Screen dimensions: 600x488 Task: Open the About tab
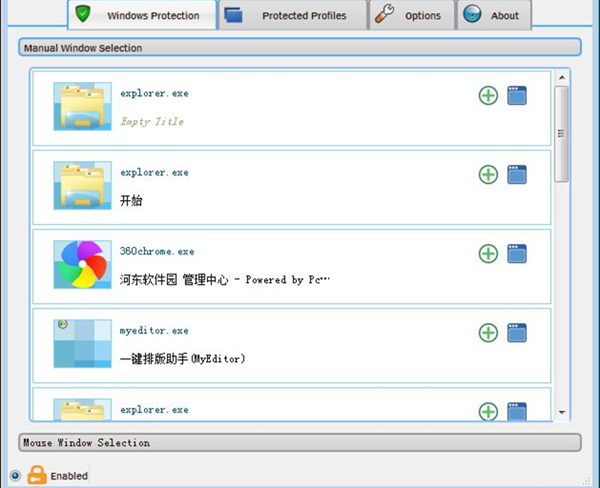coord(494,15)
